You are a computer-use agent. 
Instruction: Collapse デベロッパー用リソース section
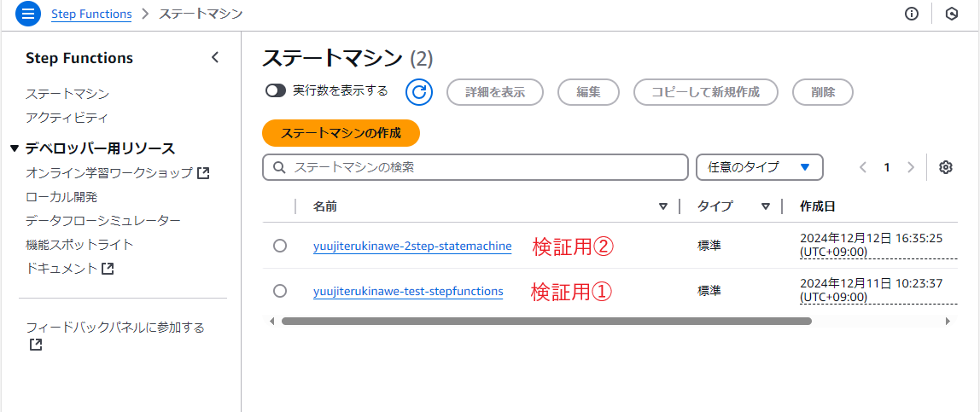15,148
